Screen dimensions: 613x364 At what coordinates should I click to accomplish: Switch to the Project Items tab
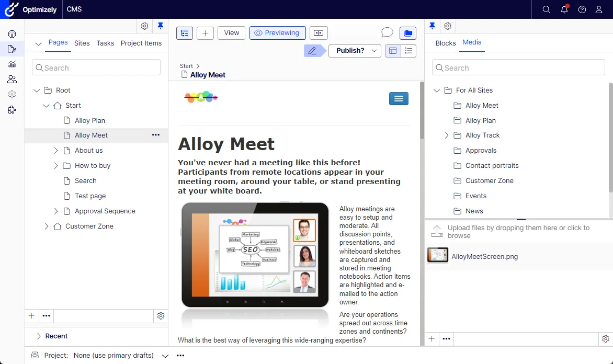(141, 43)
